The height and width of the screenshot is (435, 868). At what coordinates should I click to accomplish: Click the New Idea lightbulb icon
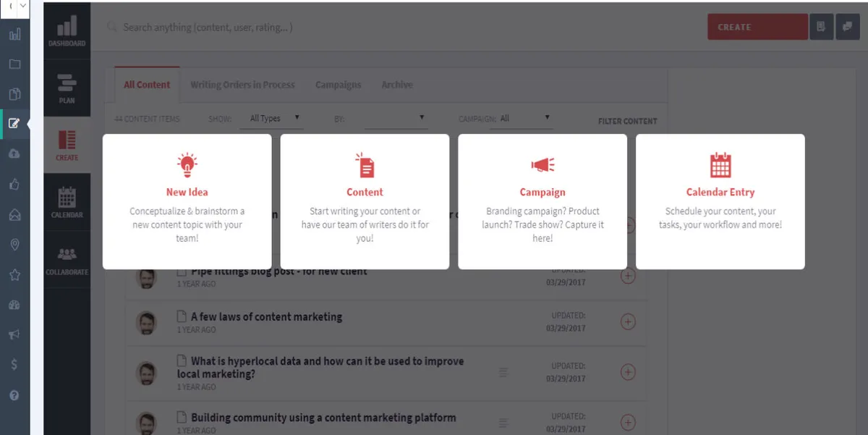(x=187, y=165)
